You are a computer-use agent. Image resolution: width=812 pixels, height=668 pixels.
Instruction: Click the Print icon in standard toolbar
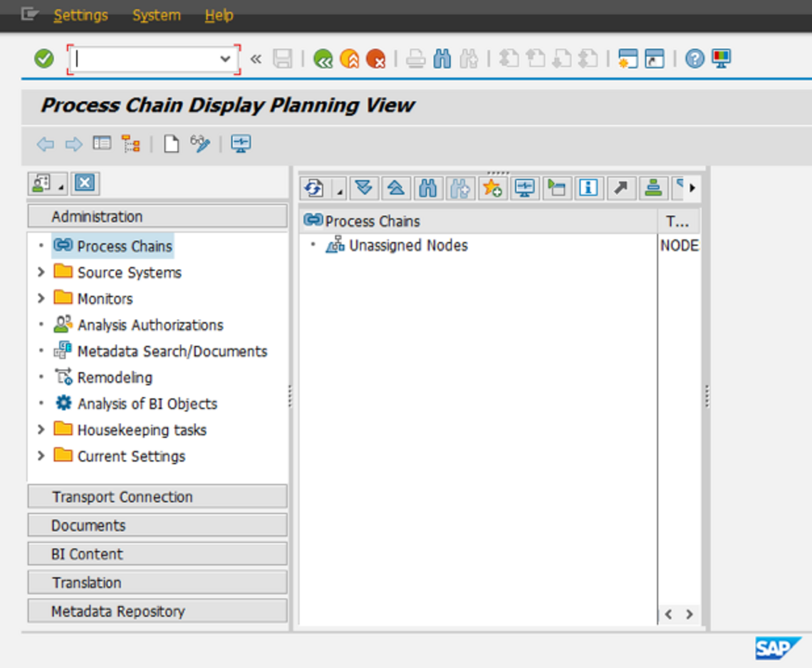pyautogui.click(x=415, y=58)
